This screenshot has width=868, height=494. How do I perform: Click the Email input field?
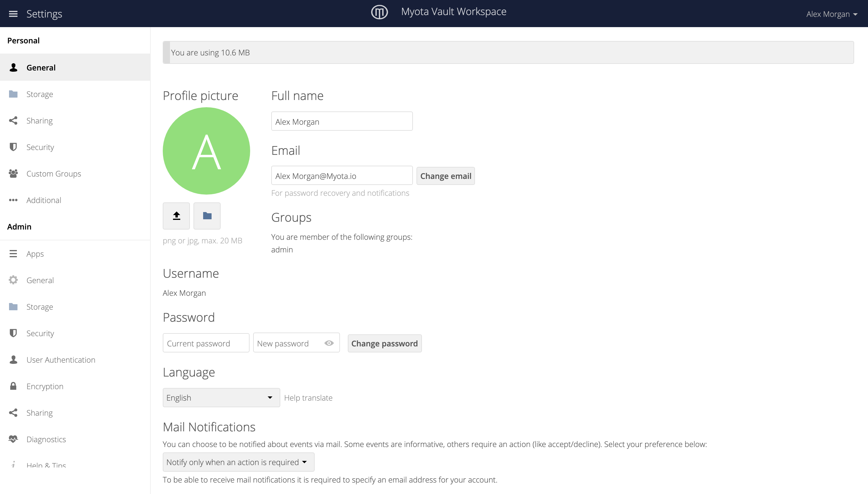click(342, 175)
